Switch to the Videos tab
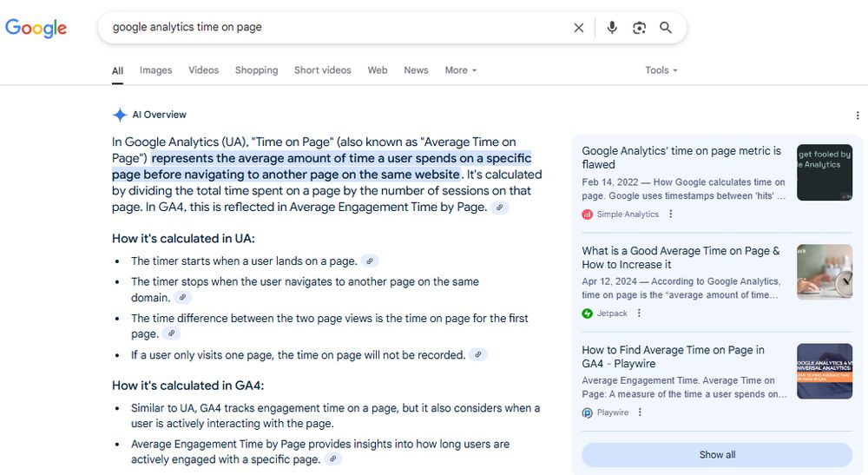The width and height of the screenshot is (868, 475). pyautogui.click(x=203, y=70)
